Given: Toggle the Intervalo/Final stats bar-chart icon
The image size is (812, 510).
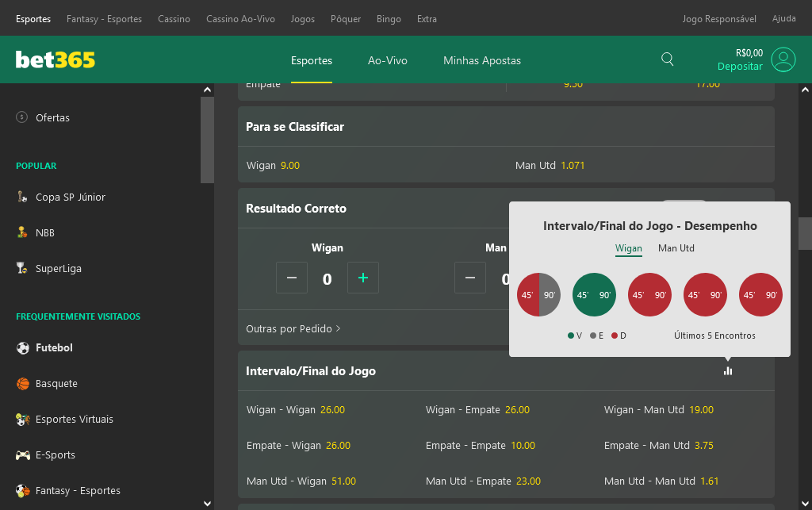Looking at the screenshot, I should [728, 370].
